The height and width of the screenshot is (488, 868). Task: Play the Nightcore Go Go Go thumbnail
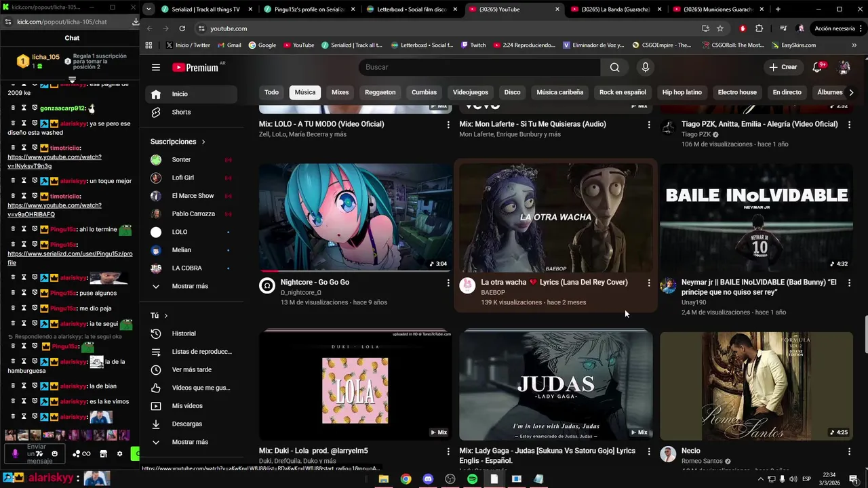(355, 217)
